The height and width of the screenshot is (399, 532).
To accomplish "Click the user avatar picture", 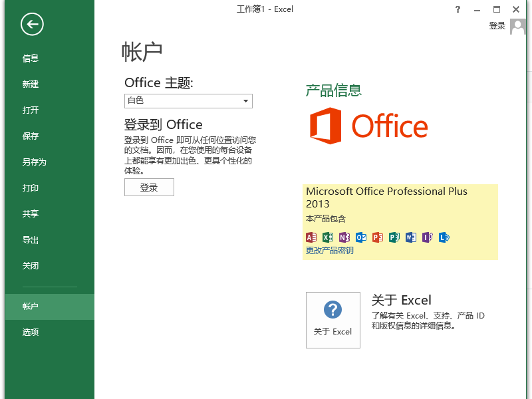I will click(517, 27).
